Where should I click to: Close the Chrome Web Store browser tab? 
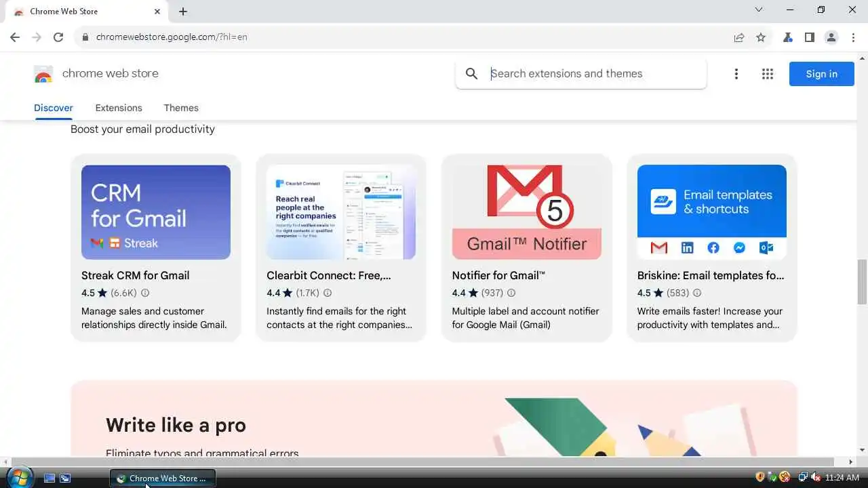157,12
